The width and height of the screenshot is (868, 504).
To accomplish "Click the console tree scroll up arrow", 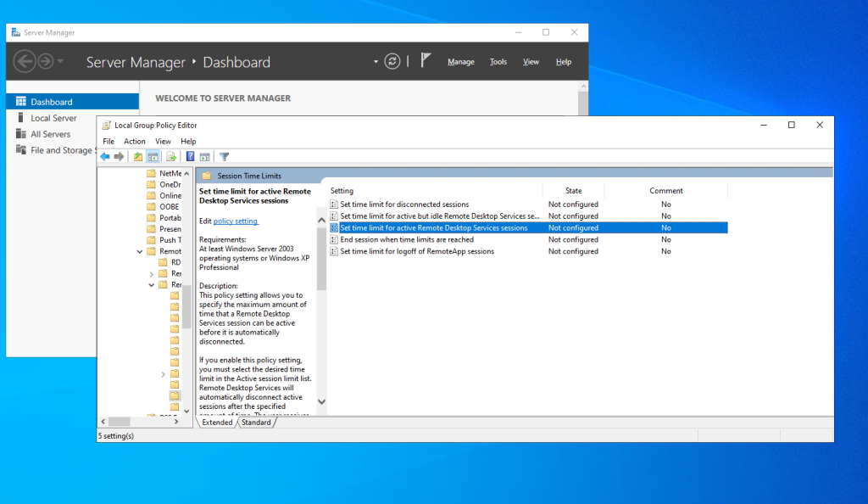I will (186, 173).
